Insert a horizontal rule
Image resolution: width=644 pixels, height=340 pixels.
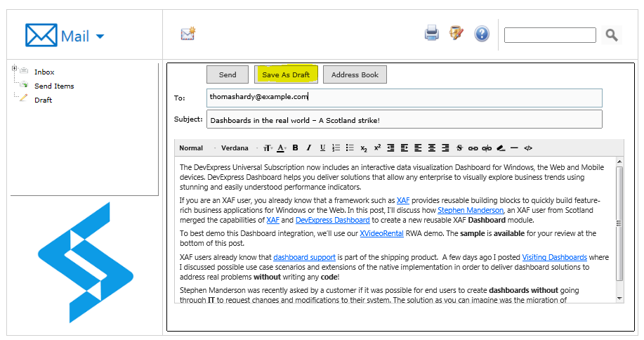(x=514, y=148)
